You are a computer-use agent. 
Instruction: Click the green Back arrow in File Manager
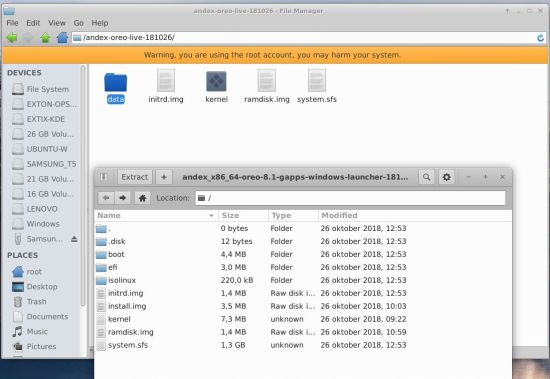click(12, 38)
